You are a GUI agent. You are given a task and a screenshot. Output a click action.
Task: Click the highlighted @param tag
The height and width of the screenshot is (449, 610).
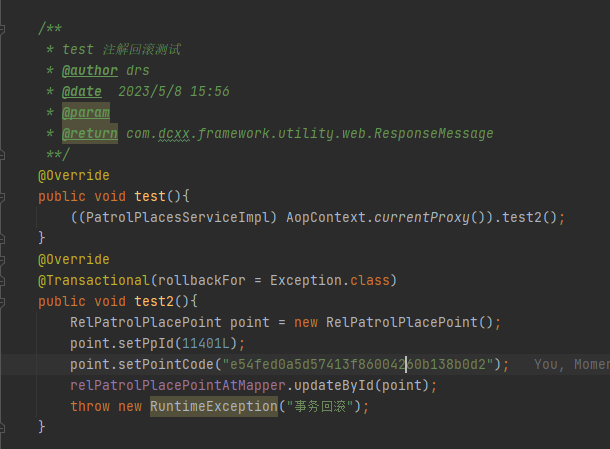coord(86,112)
